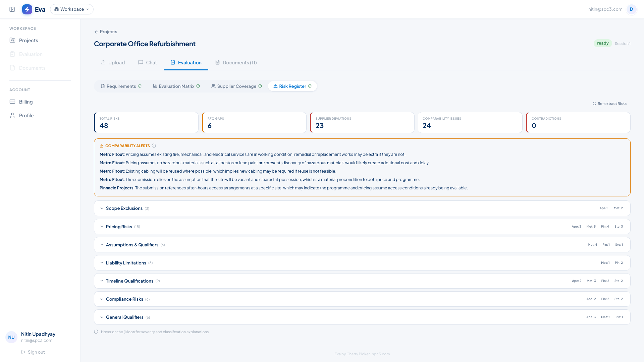Click the Supplier Deviations 23 card
This screenshot has height=362, width=644.
click(362, 123)
